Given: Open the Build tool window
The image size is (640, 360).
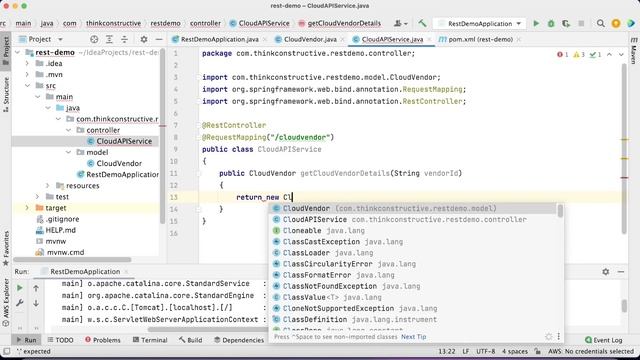Looking at the screenshot, I should coord(190,340).
